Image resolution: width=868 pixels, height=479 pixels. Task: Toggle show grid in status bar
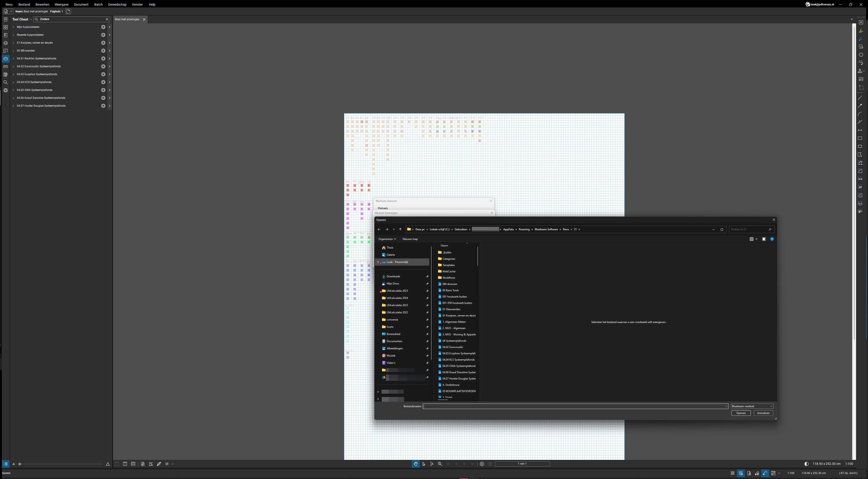(732, 473)
